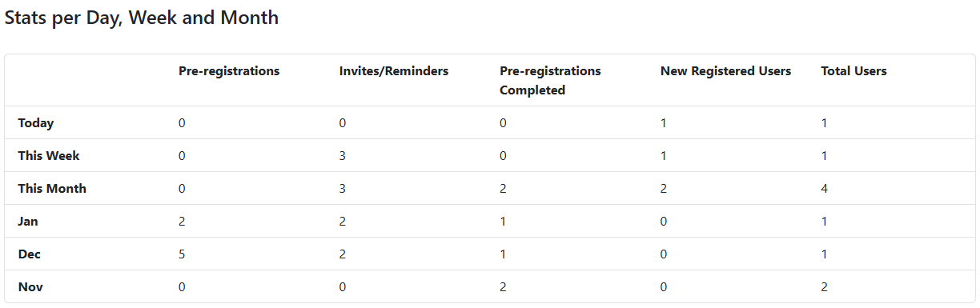Click This Week Invites/Reminders value 3
The height and width of the screenshot is (308, 980).
[343, 156]
